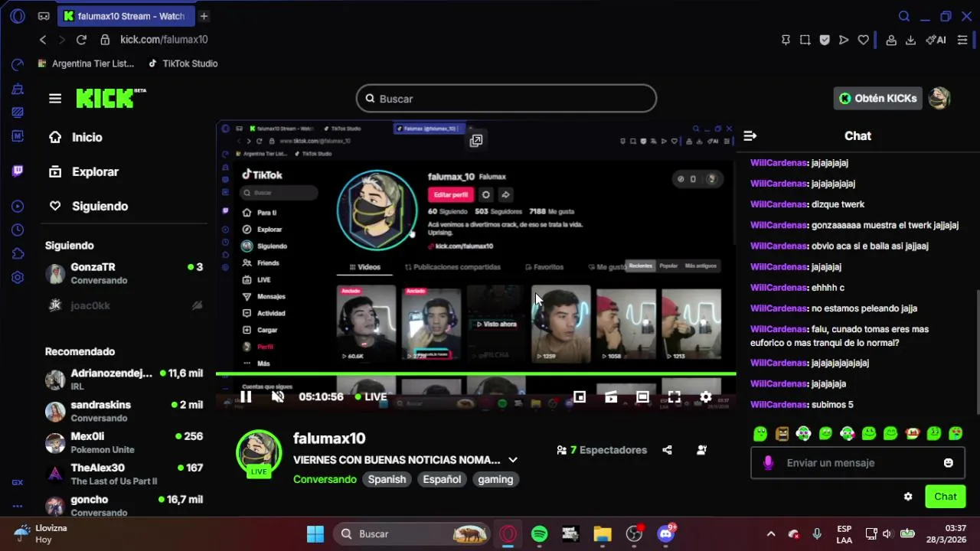Expand the stream title chevron

coord(513,460)
